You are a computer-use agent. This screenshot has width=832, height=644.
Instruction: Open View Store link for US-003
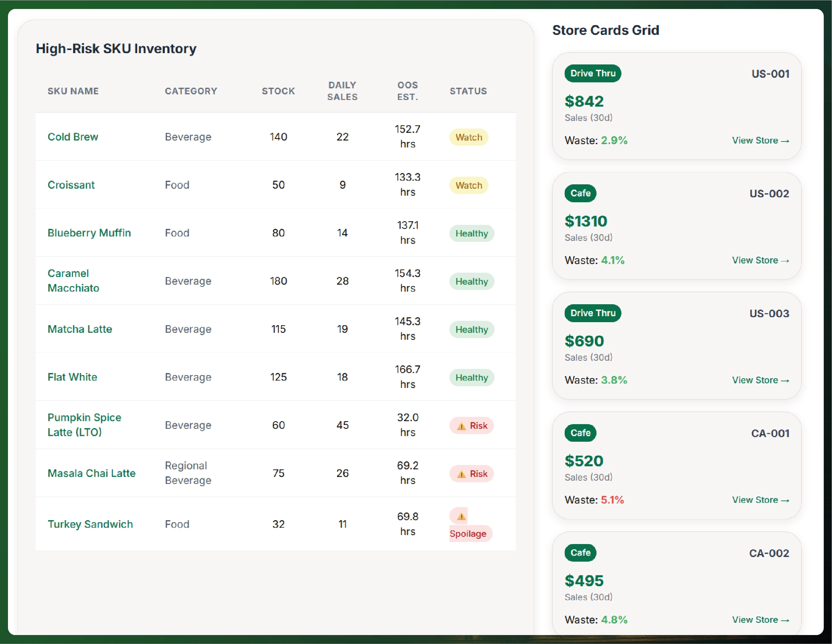760,380
